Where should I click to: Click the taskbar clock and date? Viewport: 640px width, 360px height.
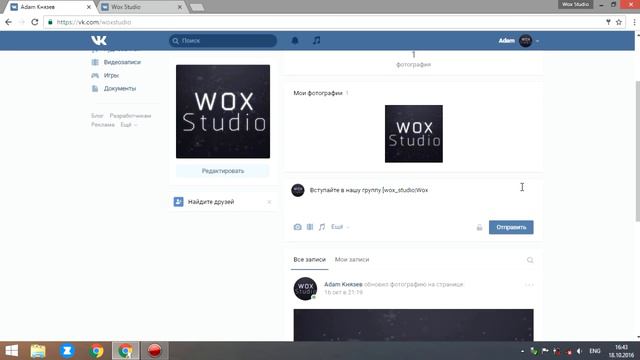point(621,351)
